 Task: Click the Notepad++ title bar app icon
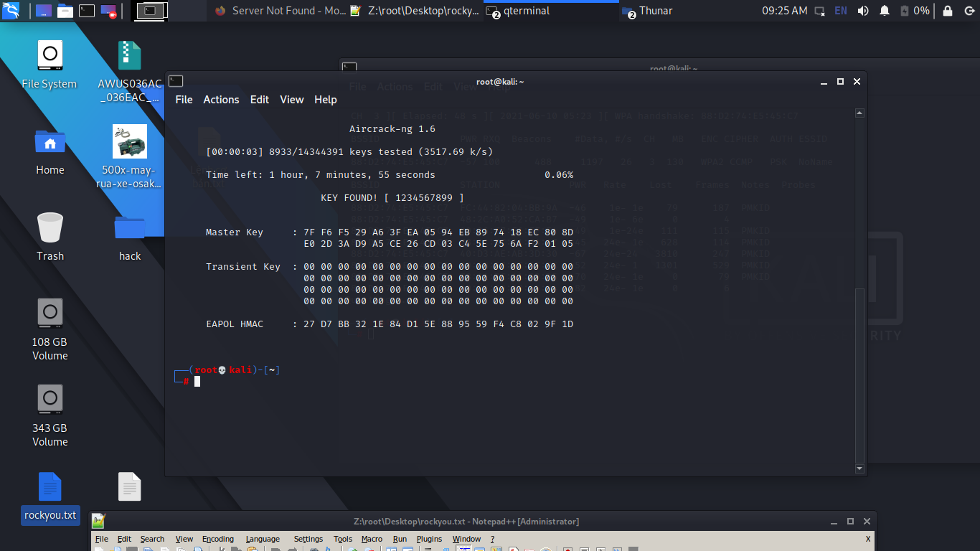click(98, 521)
